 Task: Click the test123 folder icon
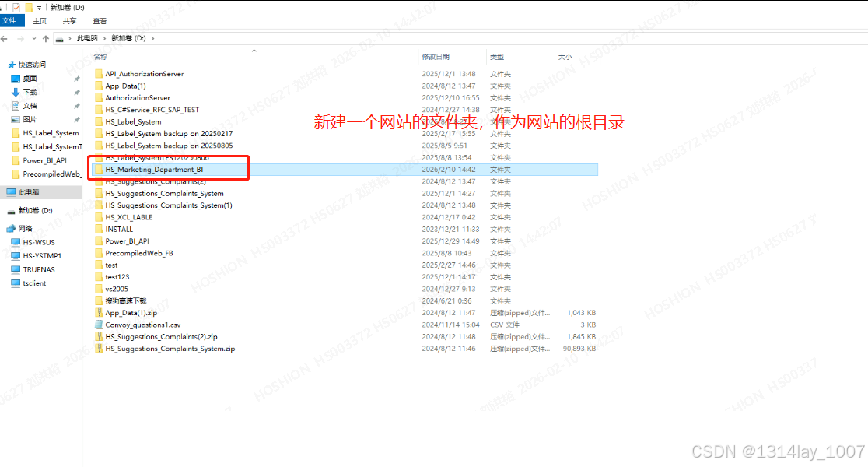click(x=99, y=277)
